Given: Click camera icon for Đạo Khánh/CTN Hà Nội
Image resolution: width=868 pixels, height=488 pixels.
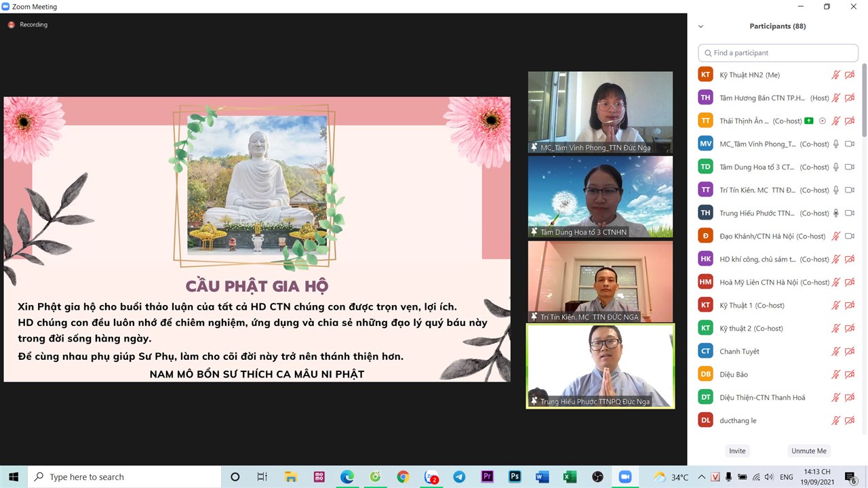Looking at the screenshot, I should point(850,237).
